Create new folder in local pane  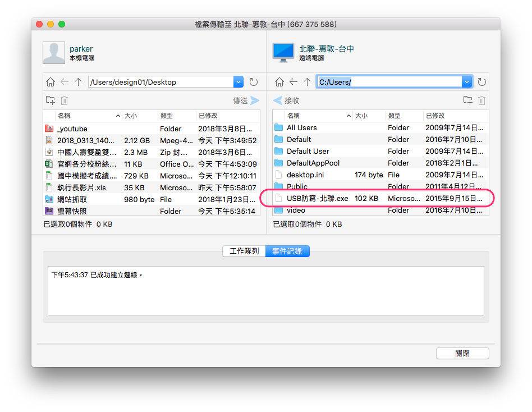point(51,100)
